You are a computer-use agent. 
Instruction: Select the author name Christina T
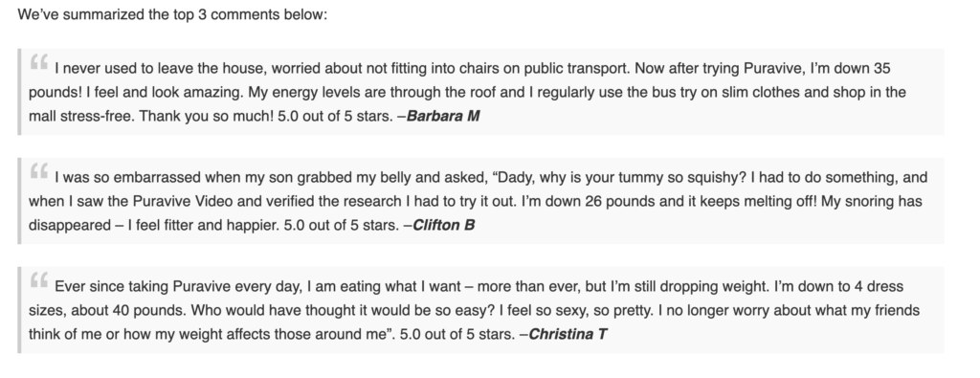568,334
